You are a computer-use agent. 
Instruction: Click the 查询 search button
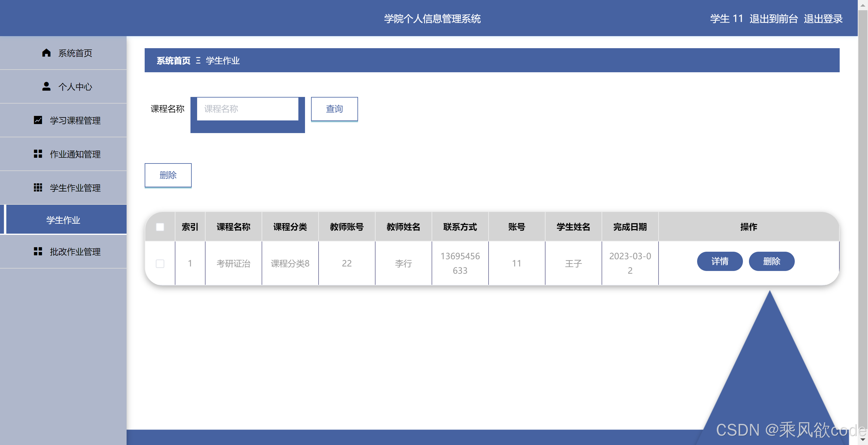(334, 109)
